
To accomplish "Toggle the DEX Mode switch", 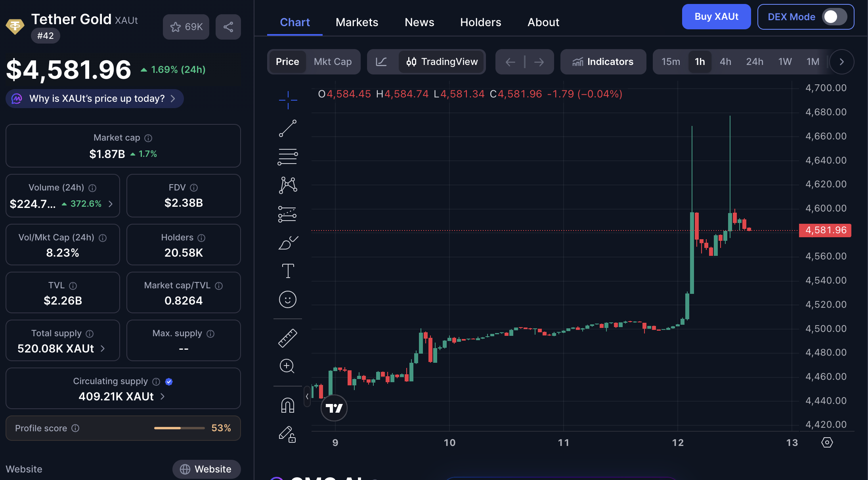I will tap(834, 17).
